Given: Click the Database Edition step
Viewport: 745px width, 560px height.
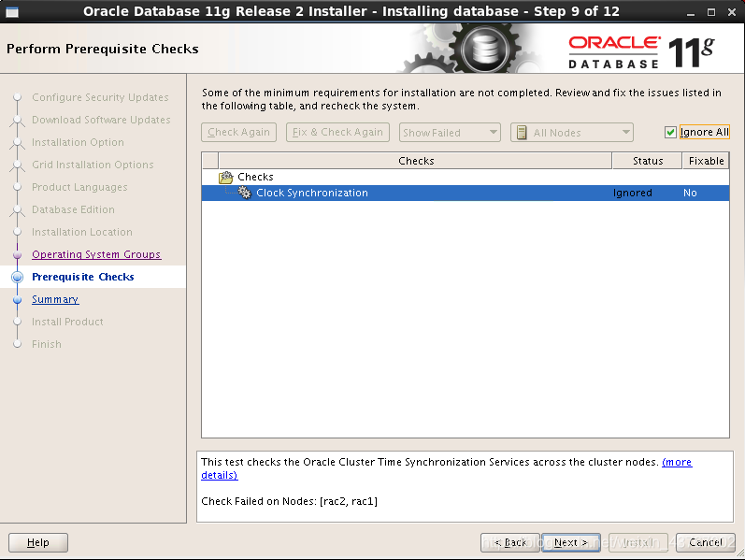Looking at the screenshot, I should tap(73, 209).
